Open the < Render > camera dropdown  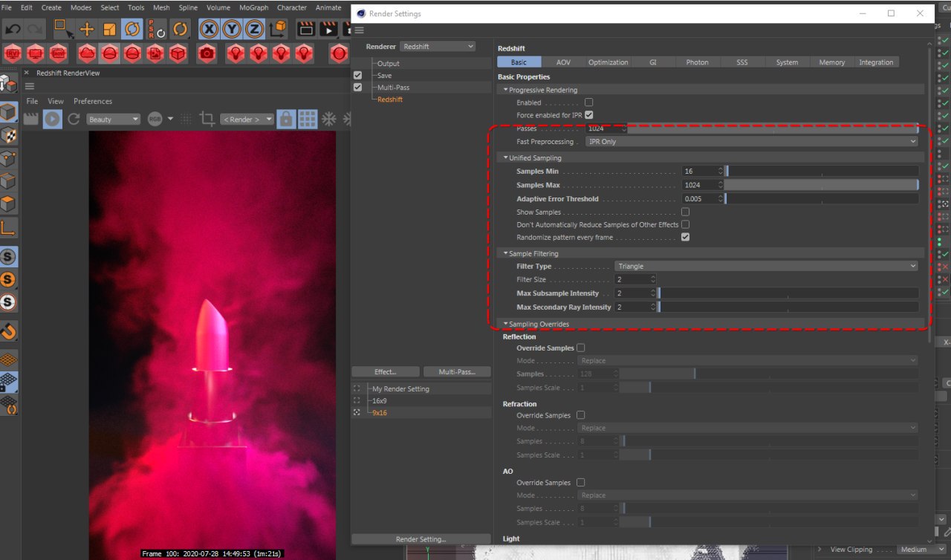click(x=247, y=119)
